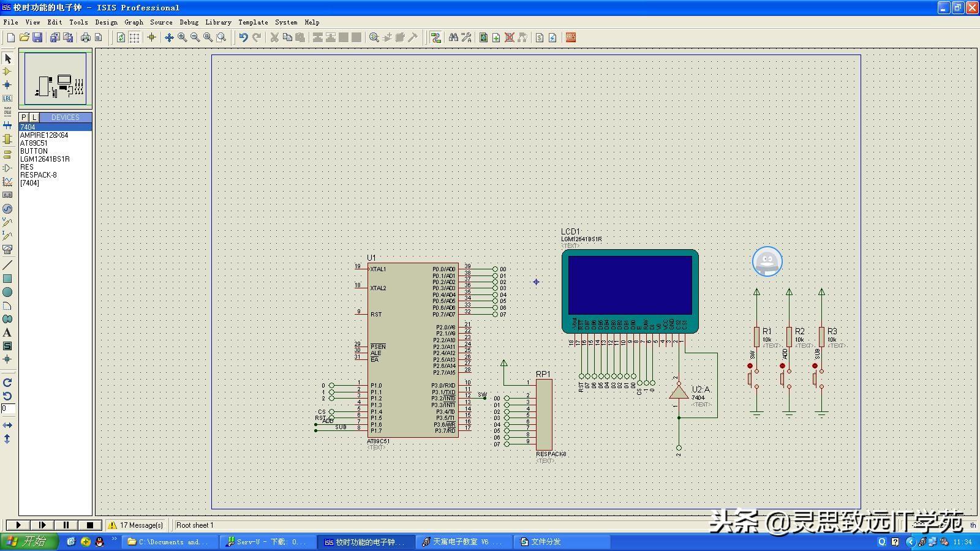Click the rotation angle input field
This screenshot has width=980, height=551.
click(x=8, y=408)
